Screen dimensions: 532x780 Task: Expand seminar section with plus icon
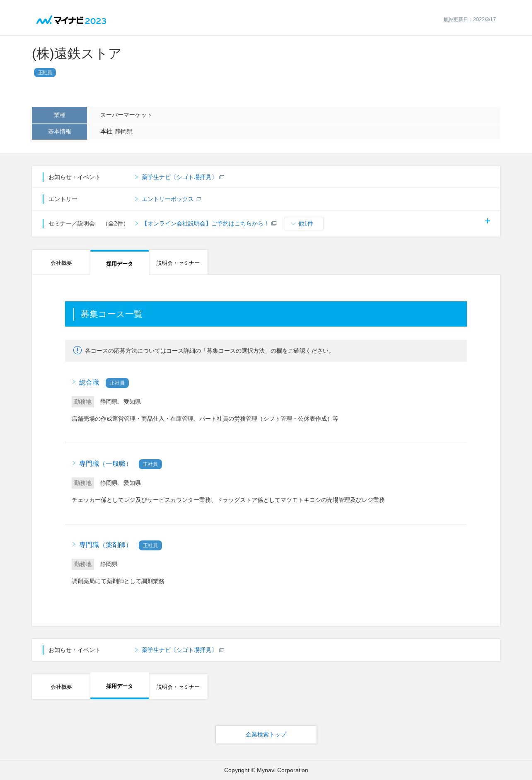point(488,221)
